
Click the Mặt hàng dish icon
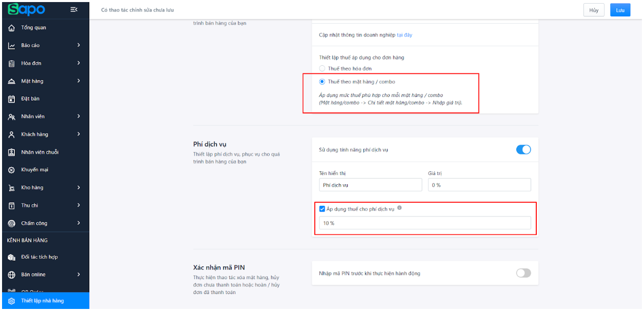click(x=11, y=81)
